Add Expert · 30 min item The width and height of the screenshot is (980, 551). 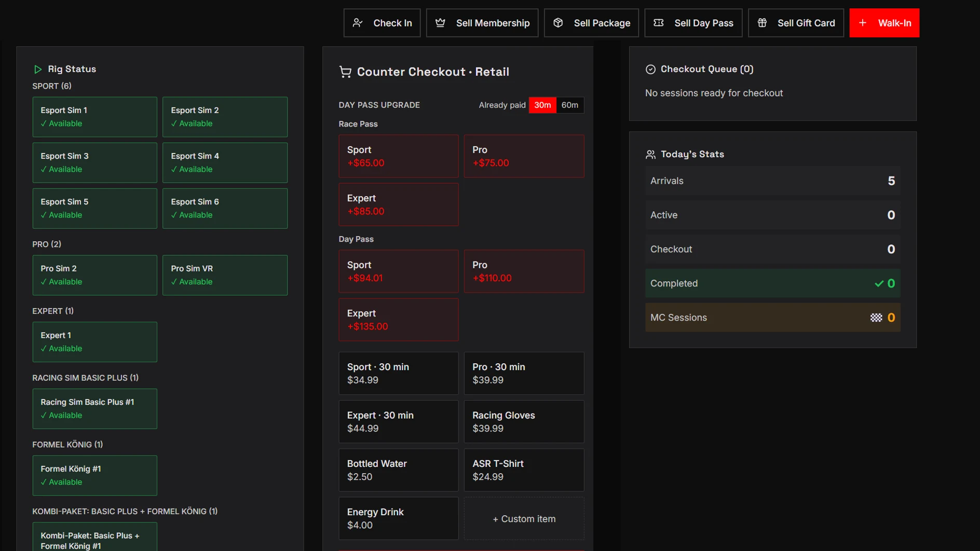[x=399, y=422]
